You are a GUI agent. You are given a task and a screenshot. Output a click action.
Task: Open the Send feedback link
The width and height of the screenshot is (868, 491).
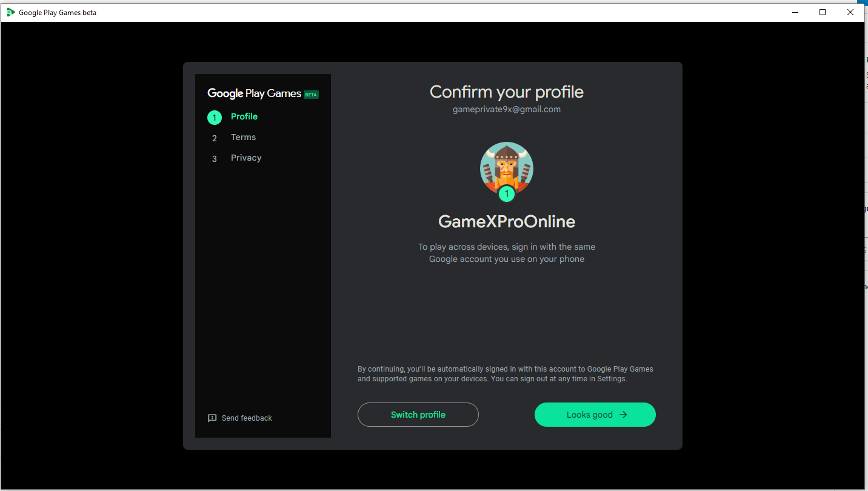(246, 418)
